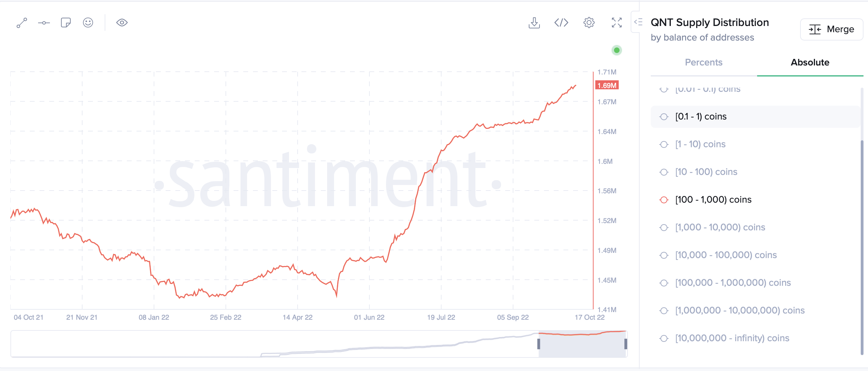This screenshot has height=371, width=868.
Task: Click the left handle of range selector
Action: 539,344
